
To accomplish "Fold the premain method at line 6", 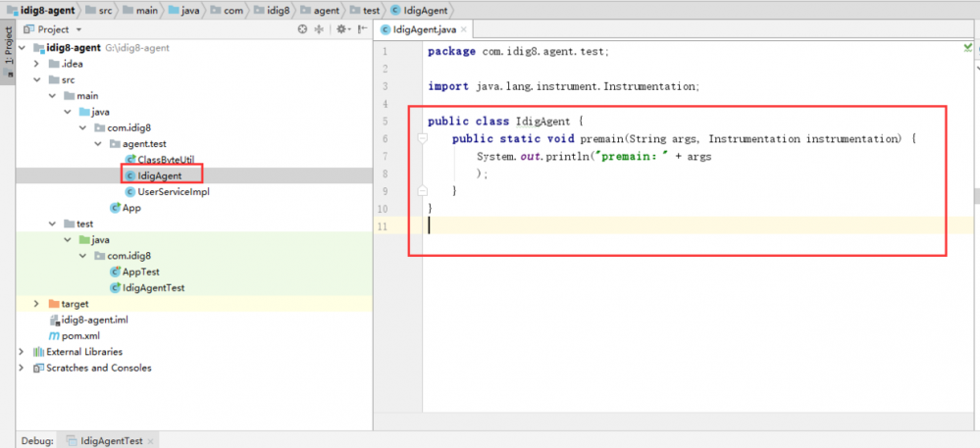I will pyautogui.click(x=422, y=139).
